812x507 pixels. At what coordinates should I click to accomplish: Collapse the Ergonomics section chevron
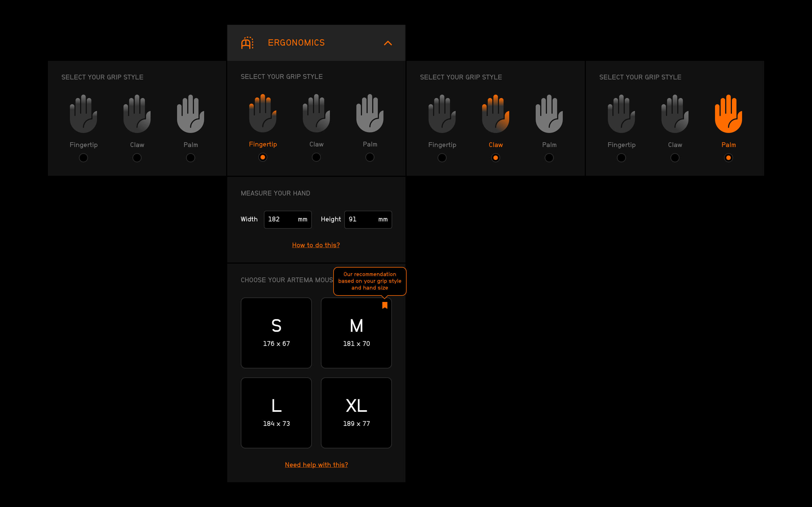(x=388, y=43)
